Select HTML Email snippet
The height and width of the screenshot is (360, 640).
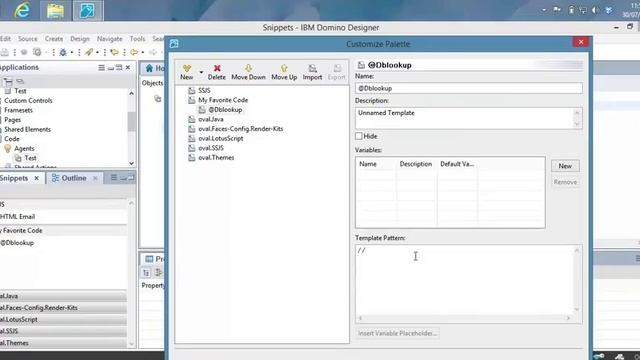coord(18,217)
